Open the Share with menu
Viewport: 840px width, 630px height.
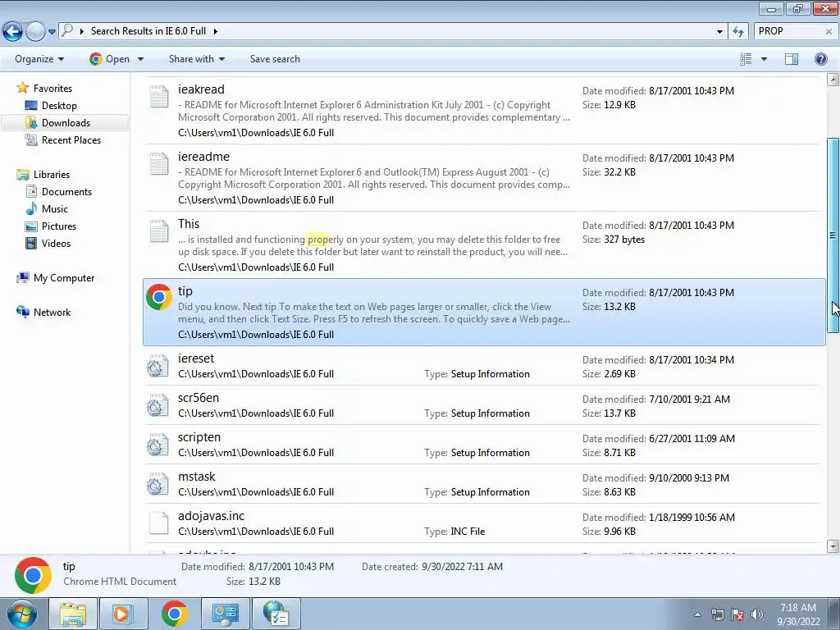click(196, 59)
